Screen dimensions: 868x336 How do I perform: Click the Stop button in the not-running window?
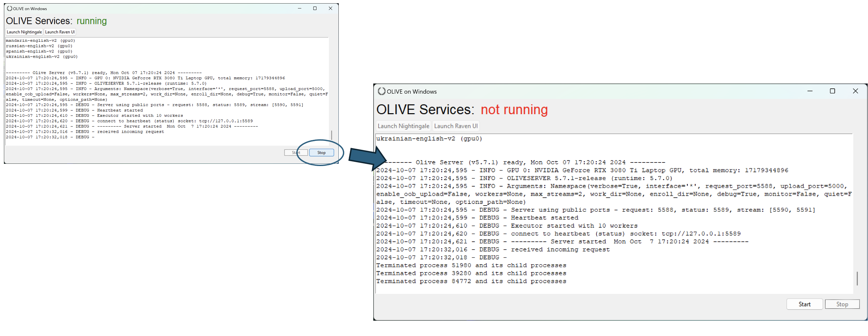[x=842, y=304]
